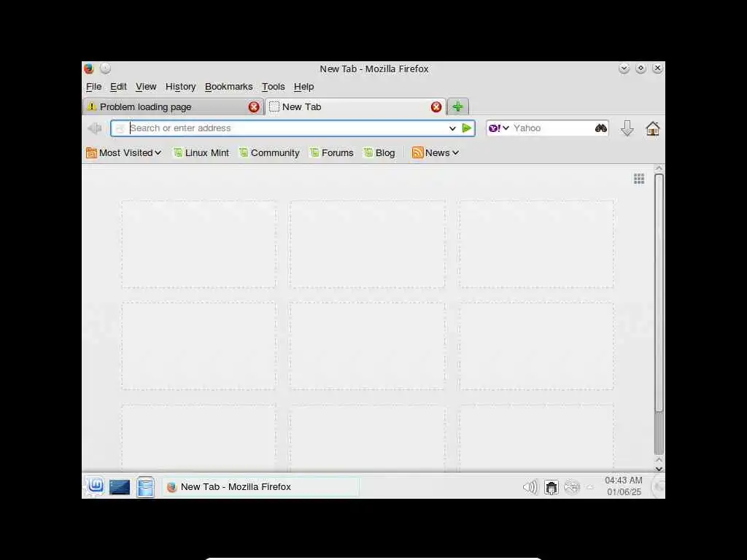Viewport: 747px width, 560px height.
Task: Open the File menu
Action: (x=94, y=87)
